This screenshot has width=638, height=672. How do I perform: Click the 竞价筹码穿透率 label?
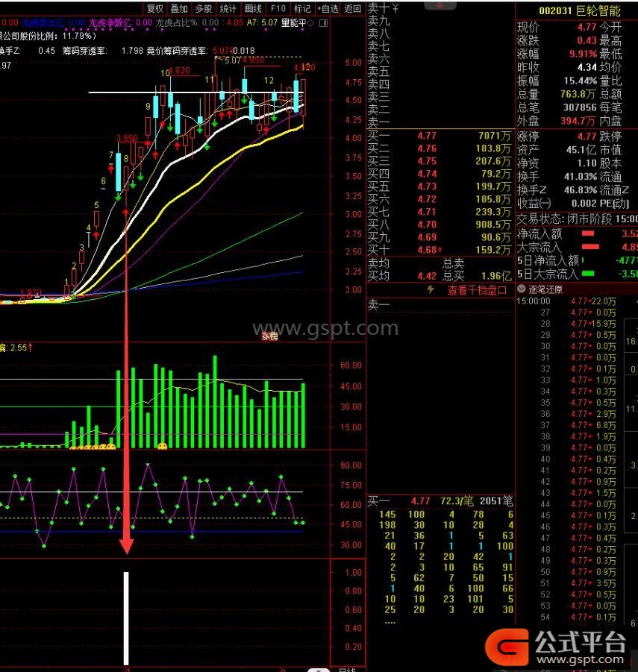177,51
